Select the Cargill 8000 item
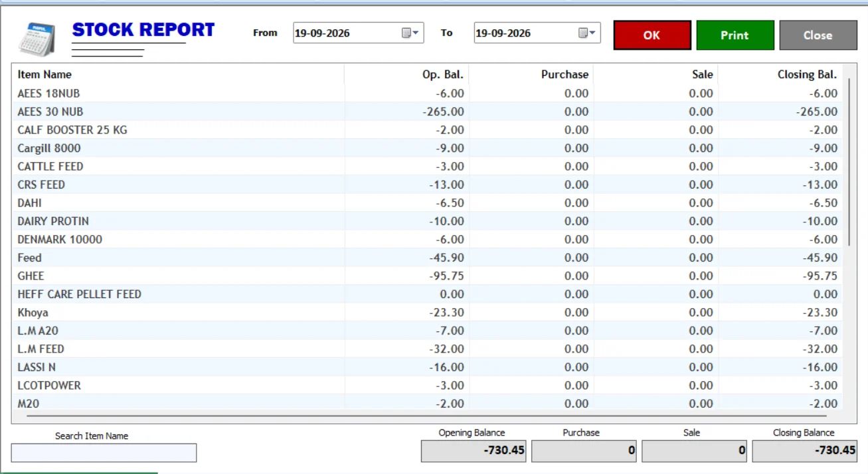Screen dimensions: 868x474 click(x=427, y=148)
